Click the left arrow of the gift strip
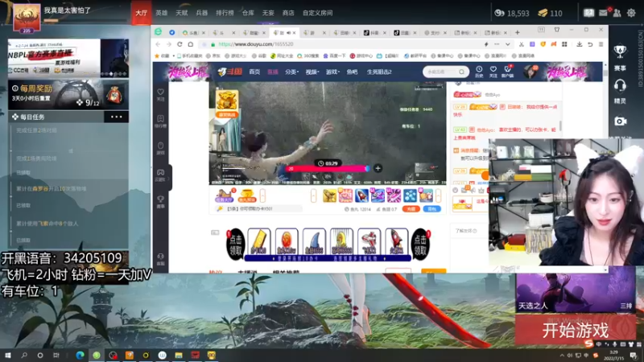This screenshot has height=362, width=644. coord(313,195)
